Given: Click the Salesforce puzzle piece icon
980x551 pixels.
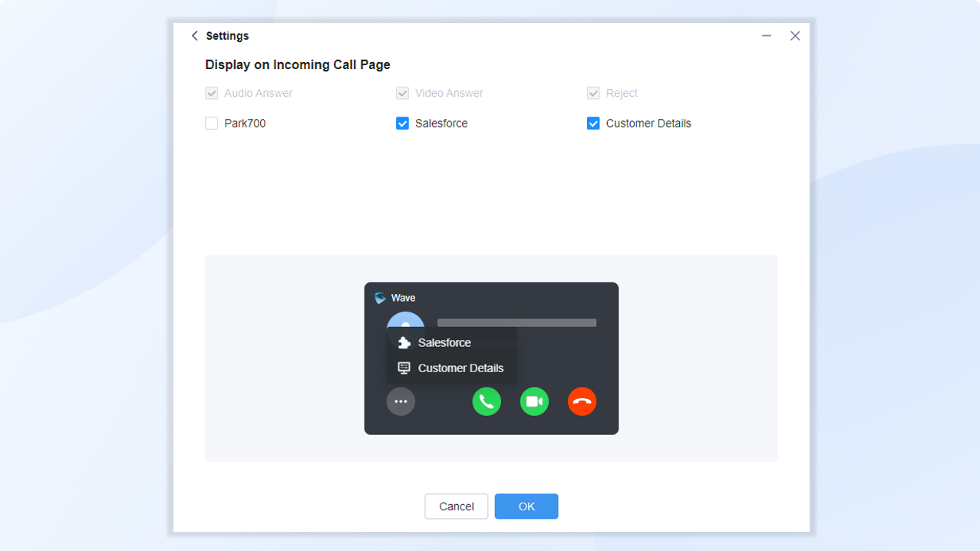Looking at the screenshot, I should tap(404, 343).
